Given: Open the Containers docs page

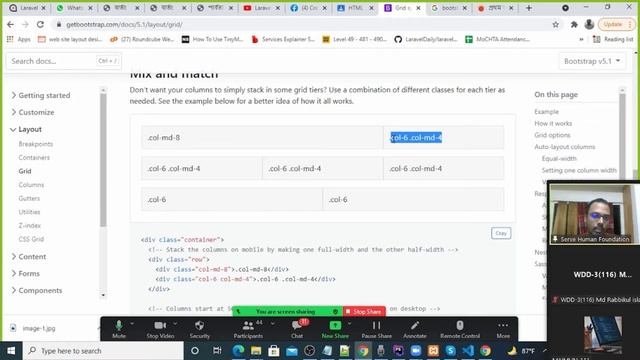Looking at the screenshot, I should 34,158.
